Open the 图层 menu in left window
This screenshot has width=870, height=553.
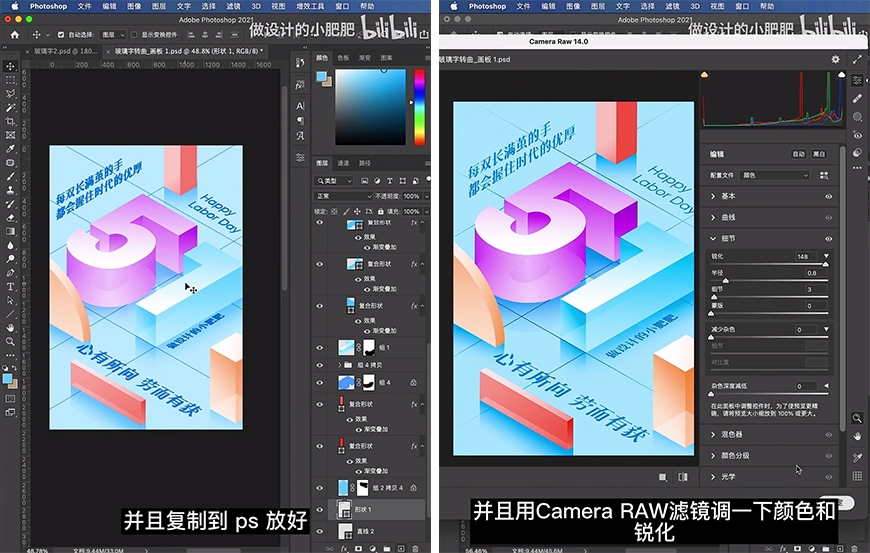pos(159,6)
